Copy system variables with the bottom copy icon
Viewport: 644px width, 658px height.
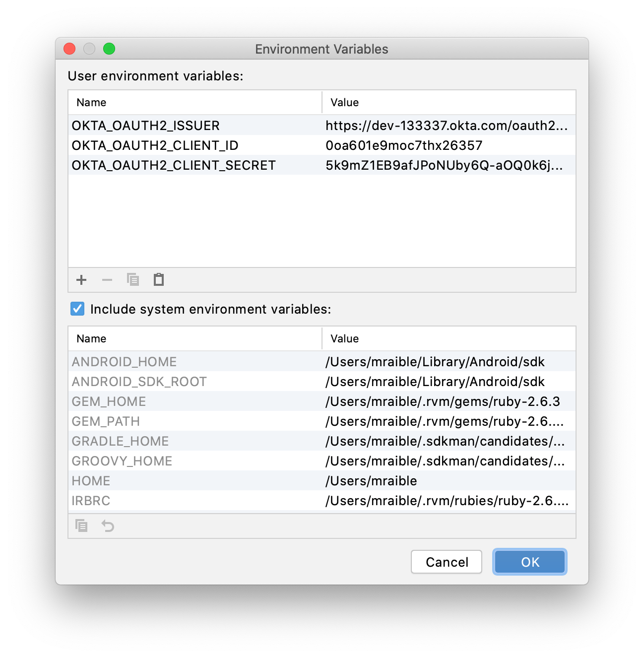click(x=81, y=526)
